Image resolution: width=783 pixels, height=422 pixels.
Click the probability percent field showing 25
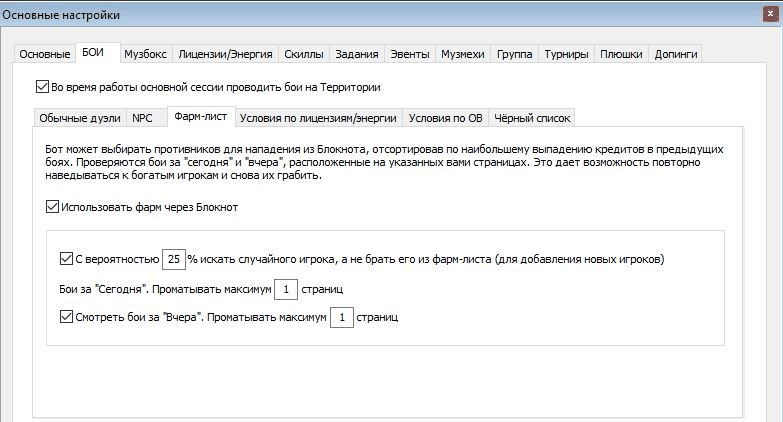[x=174, y=259]
